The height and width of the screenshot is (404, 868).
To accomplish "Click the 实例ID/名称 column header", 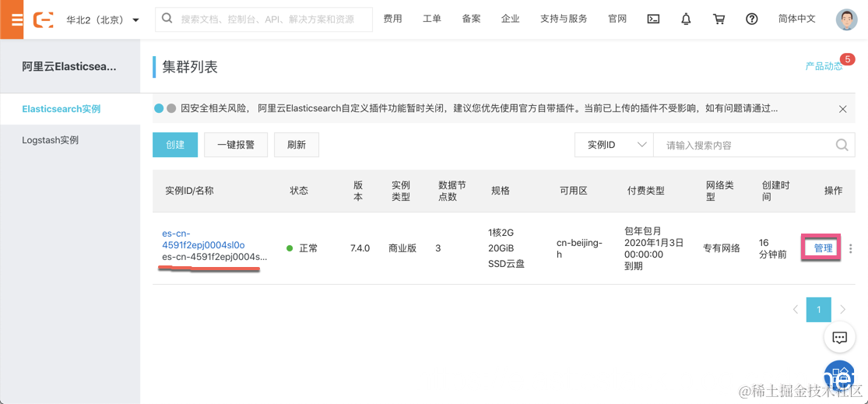I will click(189, 191).
